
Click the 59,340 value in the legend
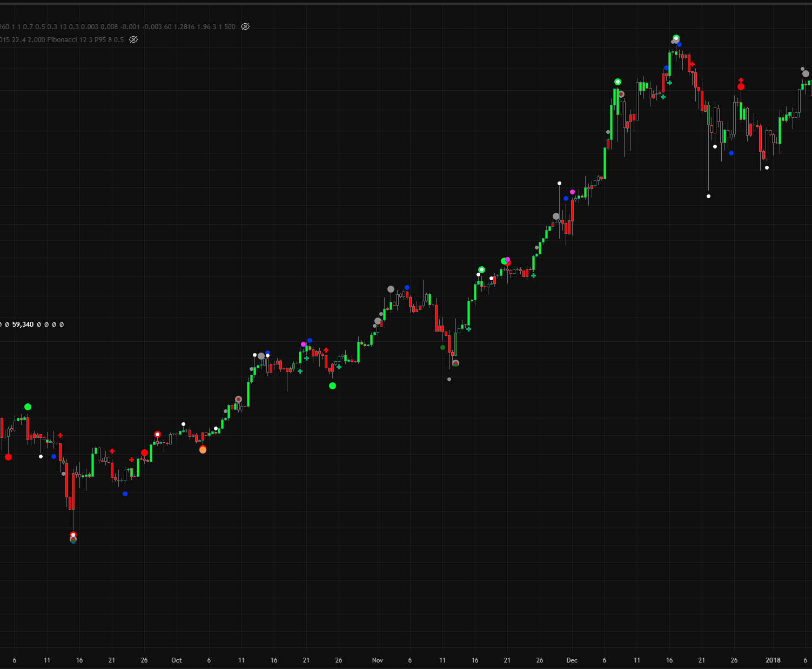(x=23, y=325)
